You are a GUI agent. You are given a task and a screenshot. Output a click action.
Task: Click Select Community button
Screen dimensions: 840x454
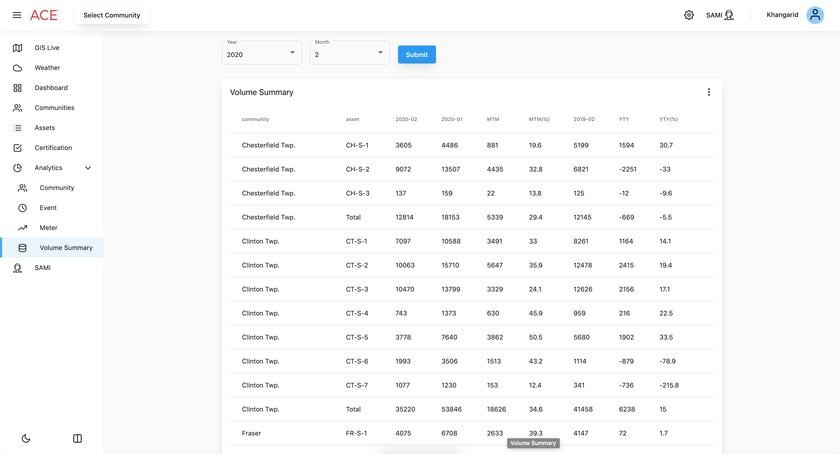(112, 15)
